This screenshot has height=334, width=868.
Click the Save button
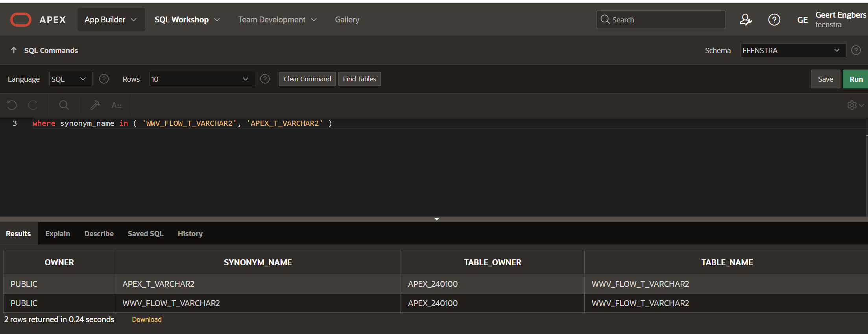pyautogui.click(x=826, y=79)
